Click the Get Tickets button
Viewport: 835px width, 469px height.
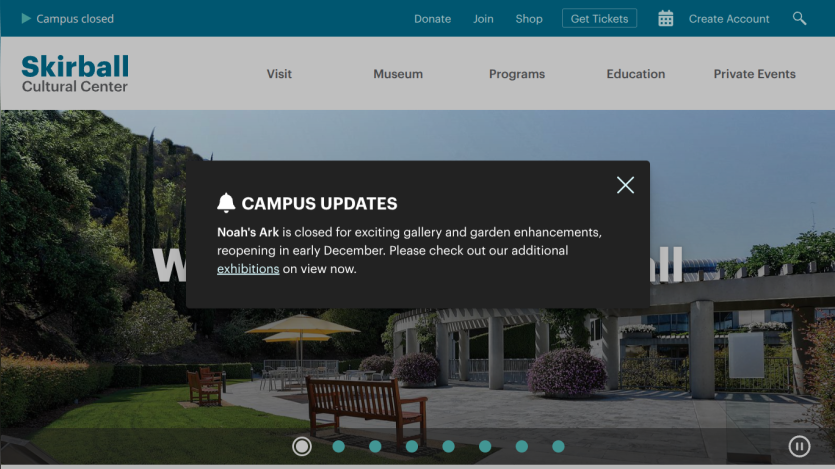(x=599, y=19)
